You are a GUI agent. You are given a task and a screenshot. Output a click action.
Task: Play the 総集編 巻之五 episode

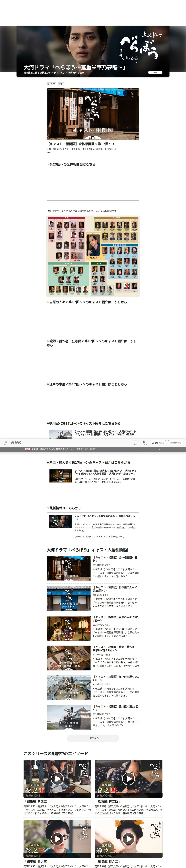[57, 779]
